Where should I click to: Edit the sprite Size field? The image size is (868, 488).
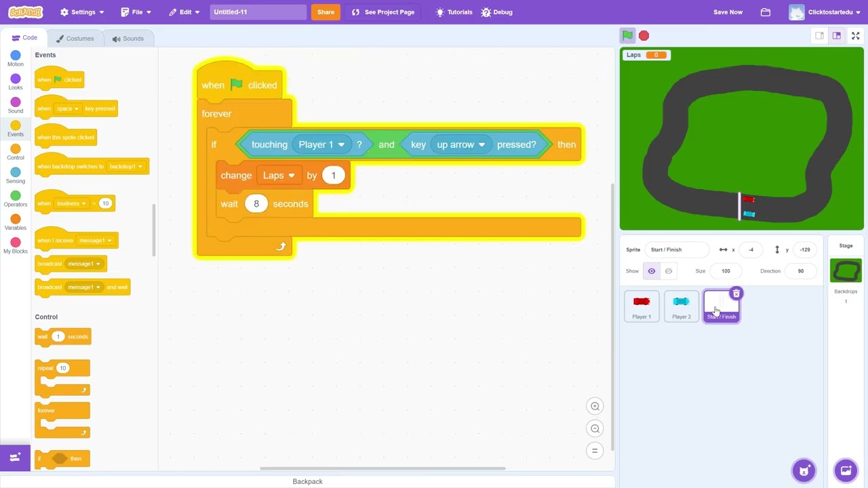click(x=726, y=271)
